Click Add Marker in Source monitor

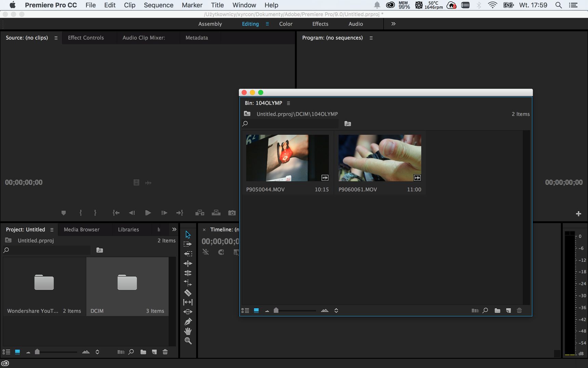(63, 213)
